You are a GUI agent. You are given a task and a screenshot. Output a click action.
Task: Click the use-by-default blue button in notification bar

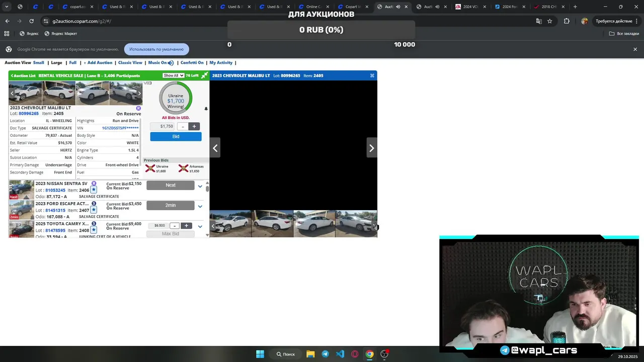click(x=156, y=49)
